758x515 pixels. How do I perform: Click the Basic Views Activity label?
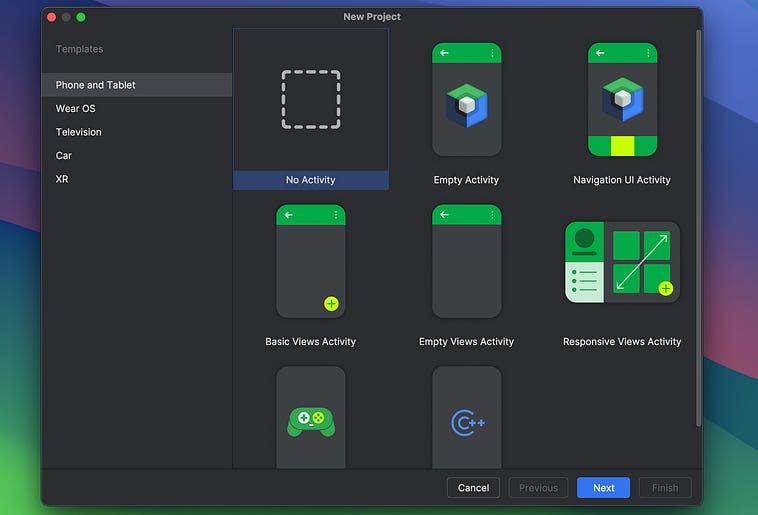(x=310, y=341)
